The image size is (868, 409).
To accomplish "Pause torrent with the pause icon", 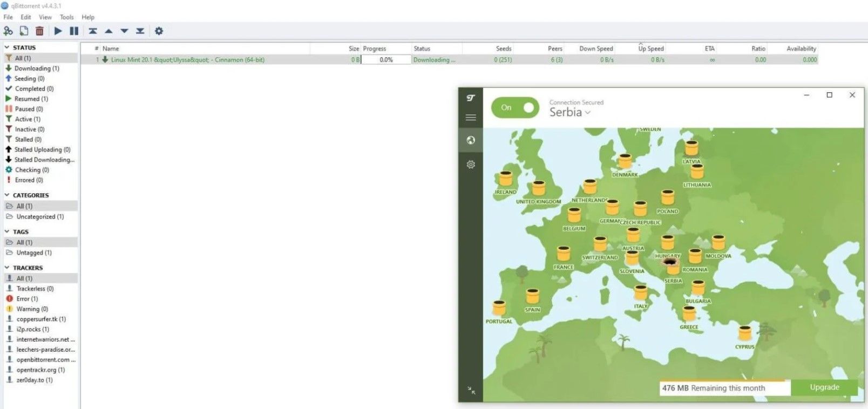I will 74,31.
